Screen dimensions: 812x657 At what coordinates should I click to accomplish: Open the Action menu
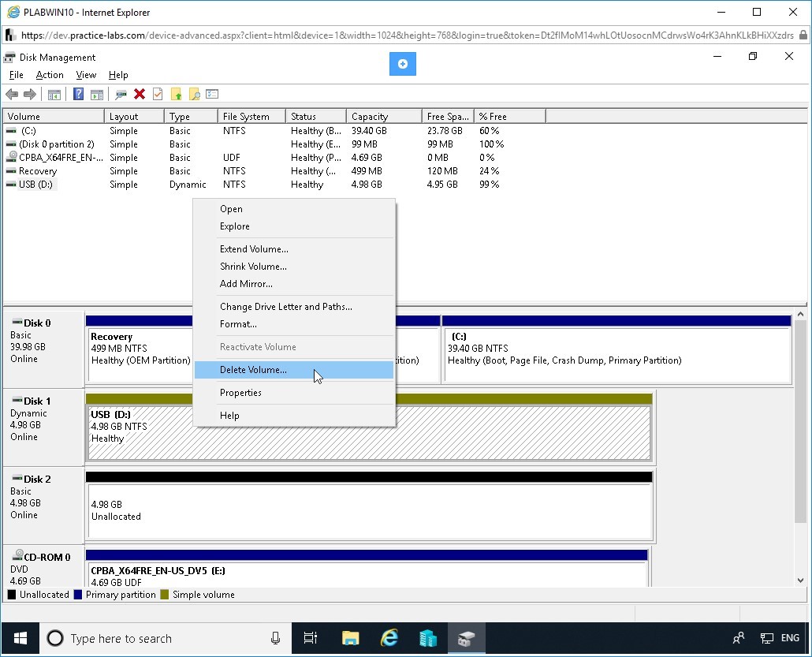(x=50, y=75)
